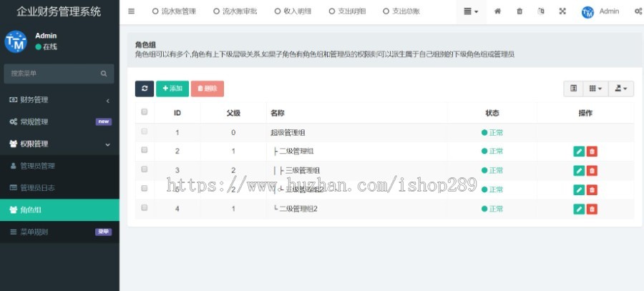Switch to the 流水账管理 tab
The width and height of the screenshot is (644, 291).
pyautogui.click(x=174, y=11)
